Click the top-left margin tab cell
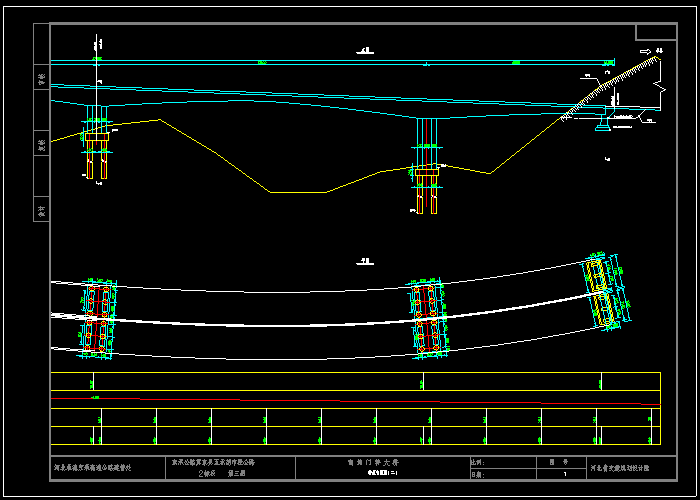This screenshot has height=500, width=700. (x=42, y=79)
